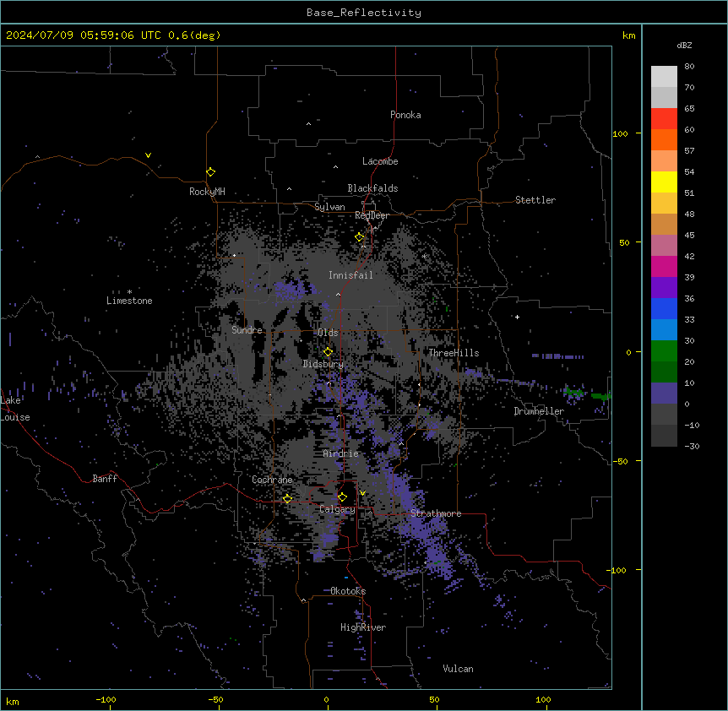Click the Blackfalds label on the map

372,188
